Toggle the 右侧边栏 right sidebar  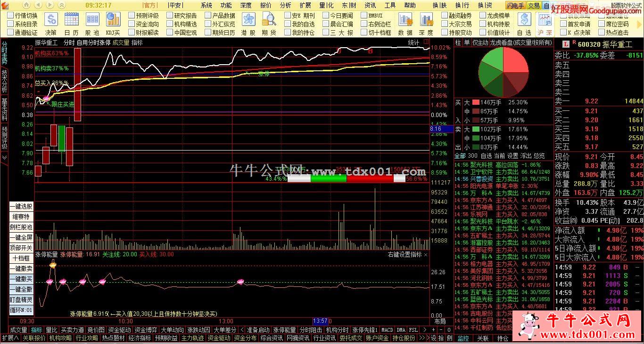376,24
